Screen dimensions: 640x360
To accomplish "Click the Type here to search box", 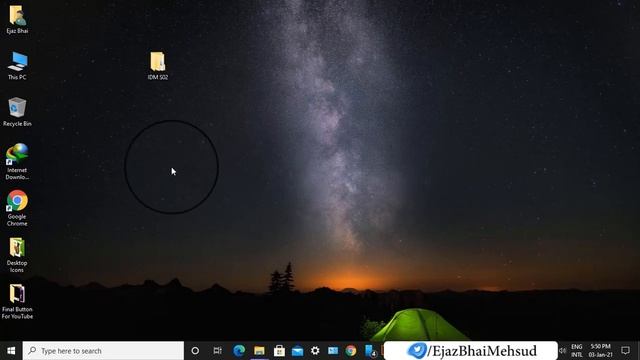I will point(103,351).
